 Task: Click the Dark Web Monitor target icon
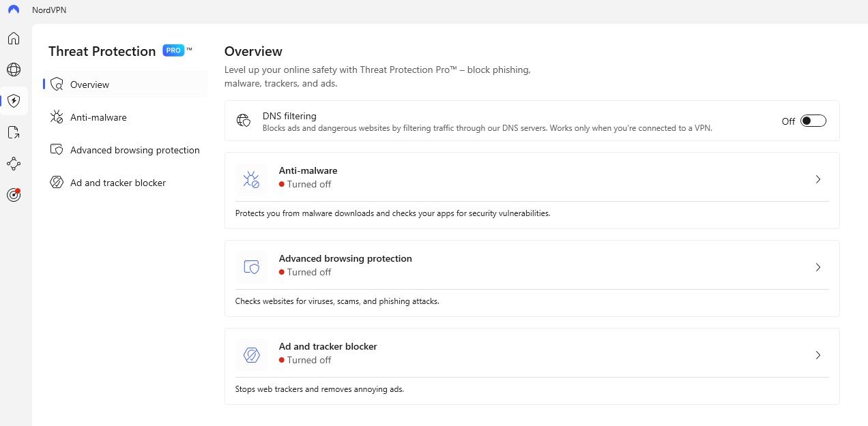click(14, 195)
